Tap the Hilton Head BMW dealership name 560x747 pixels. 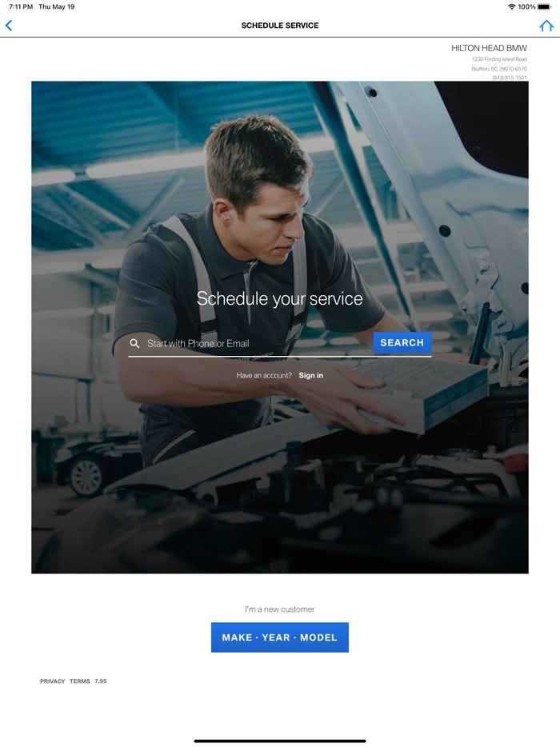pos(489,48)
